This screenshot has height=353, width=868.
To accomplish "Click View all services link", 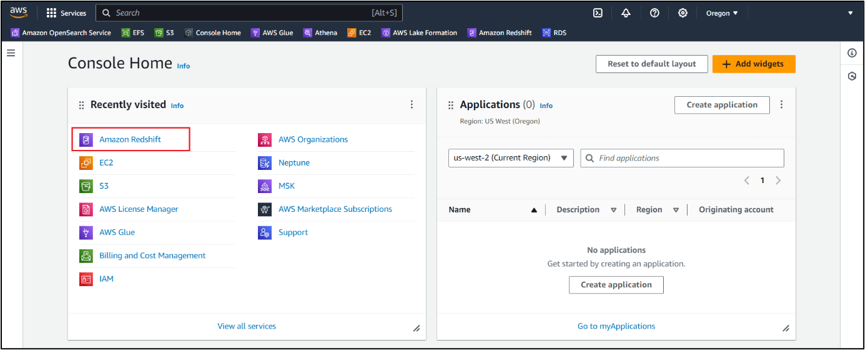I will point(247,326).
